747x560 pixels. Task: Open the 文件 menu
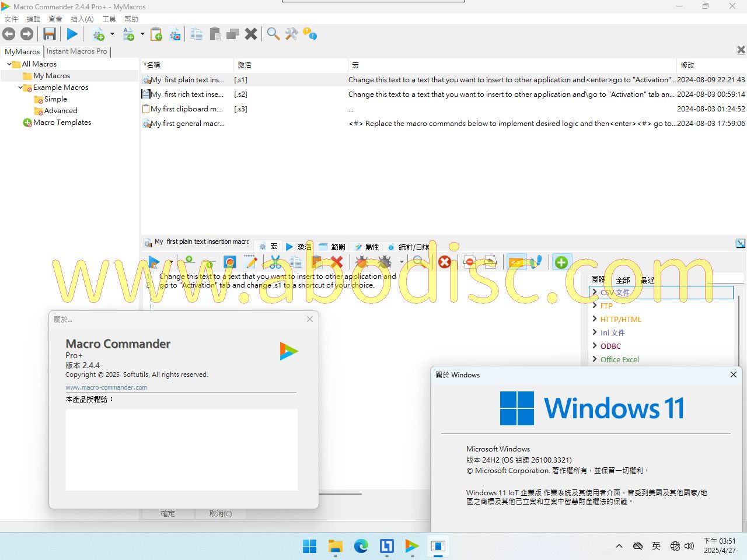(11, 19)
